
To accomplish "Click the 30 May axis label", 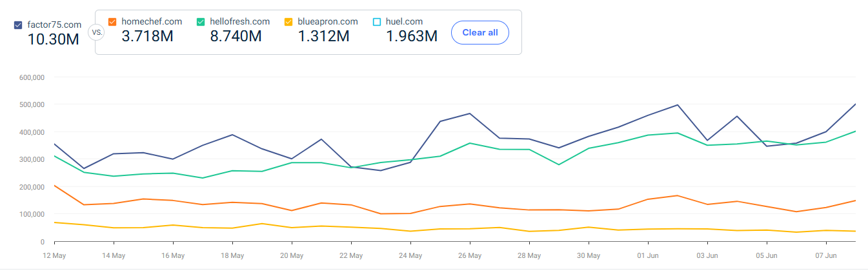I will (589, 256).
